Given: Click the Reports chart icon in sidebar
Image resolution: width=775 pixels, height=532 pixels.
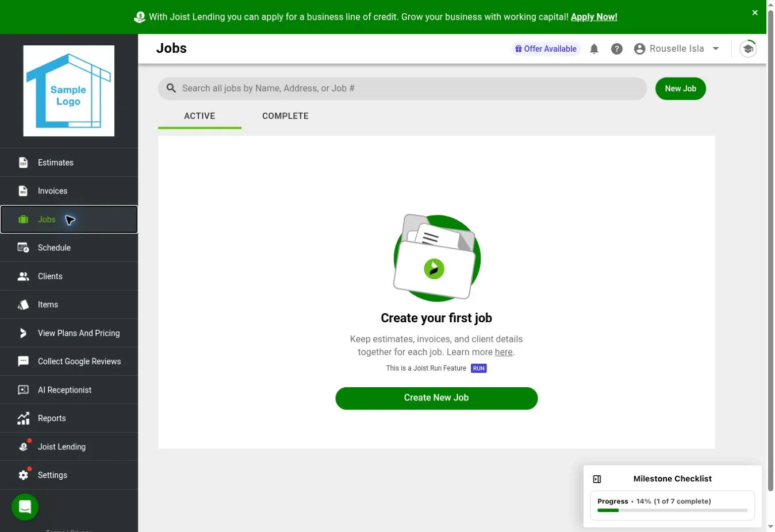Looking at the screenshot, I should [23, 418].
